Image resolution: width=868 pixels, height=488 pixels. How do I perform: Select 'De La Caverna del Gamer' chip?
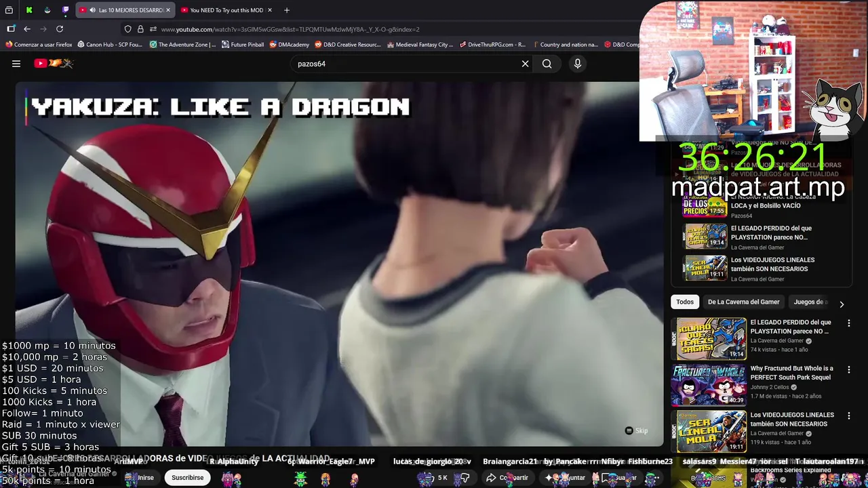(743, 302)
